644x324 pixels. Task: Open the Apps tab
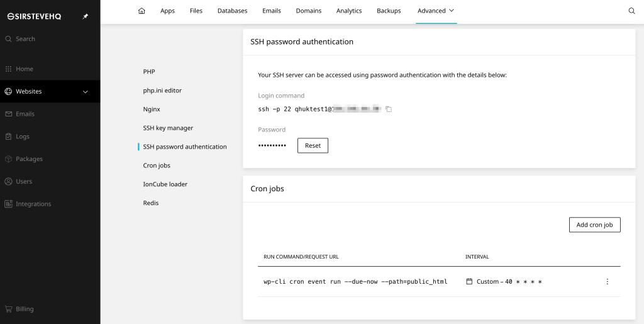pos(167,11)
